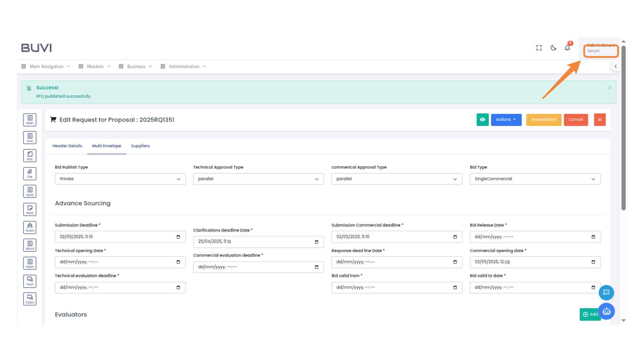
Task: Enter fullscreen mode via header icon
Action: pos(539,48)
